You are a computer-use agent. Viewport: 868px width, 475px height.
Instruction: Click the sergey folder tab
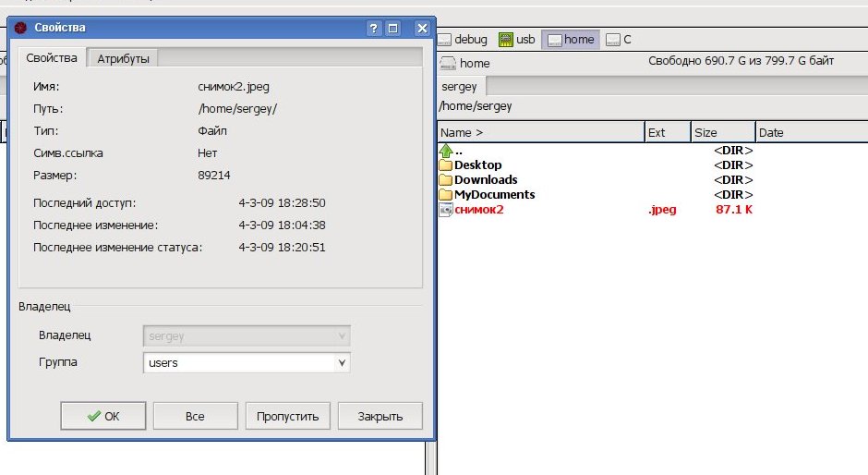460,86
